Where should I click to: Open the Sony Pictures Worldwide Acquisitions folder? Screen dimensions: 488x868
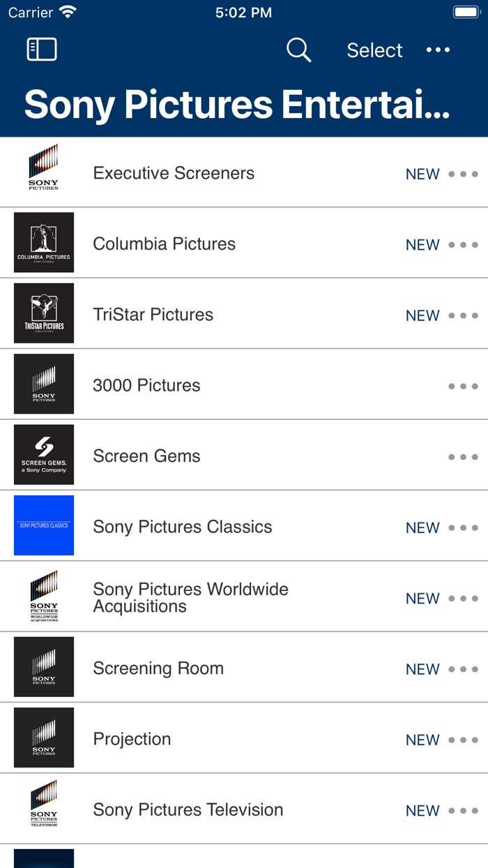(x=43, y=596)
